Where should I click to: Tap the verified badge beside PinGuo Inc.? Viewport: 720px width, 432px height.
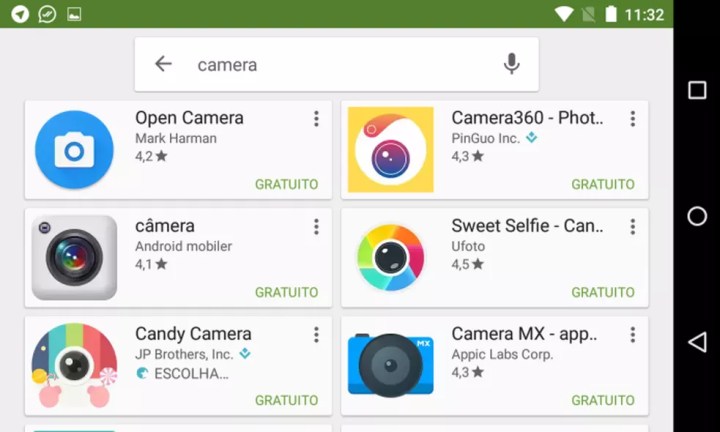pyautogui.click(x=531, y=137)
